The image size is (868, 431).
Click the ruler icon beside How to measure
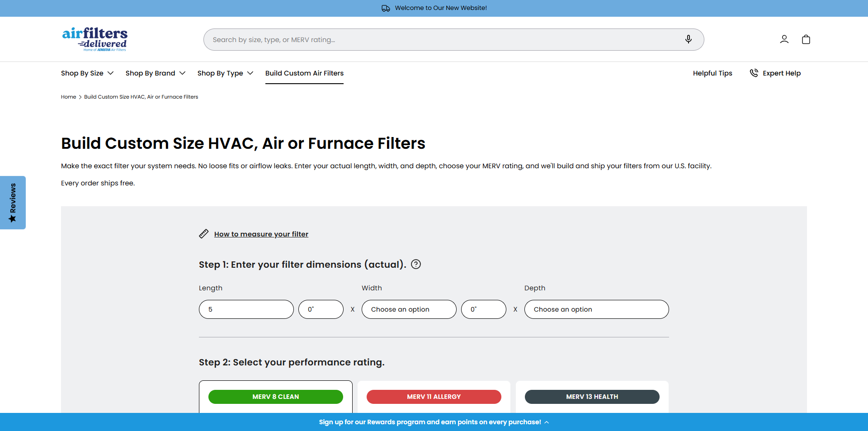coord(204,234)
